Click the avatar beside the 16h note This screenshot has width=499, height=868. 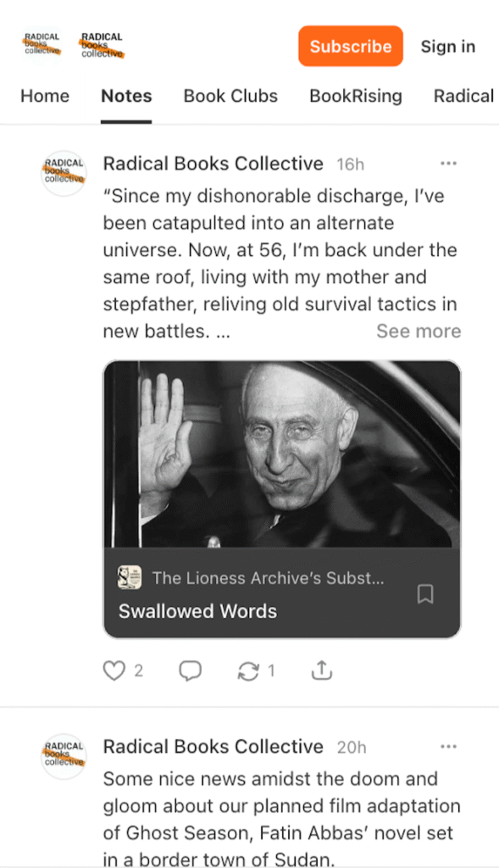click(x=64, y=173)
